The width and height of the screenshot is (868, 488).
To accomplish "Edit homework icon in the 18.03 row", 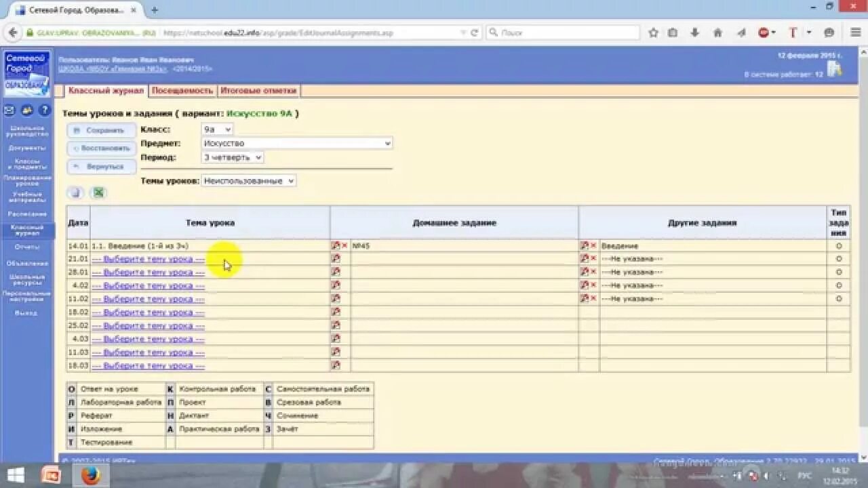I will point(335,365).
